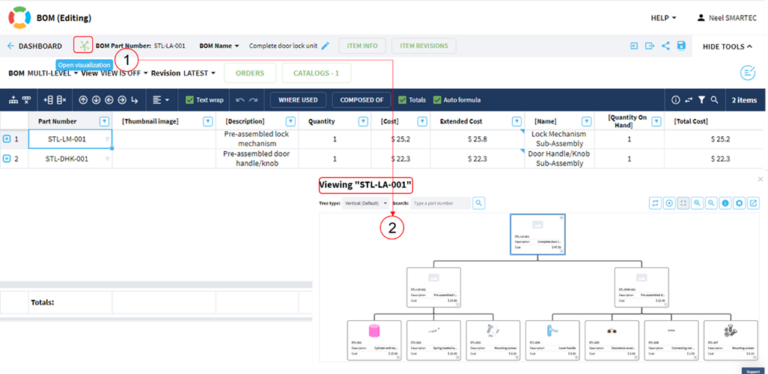The width and height of the screenshot is (768, 374).
Task: Open the Part Number column filter
Action: pyautogui.click(x=104, y=121)
